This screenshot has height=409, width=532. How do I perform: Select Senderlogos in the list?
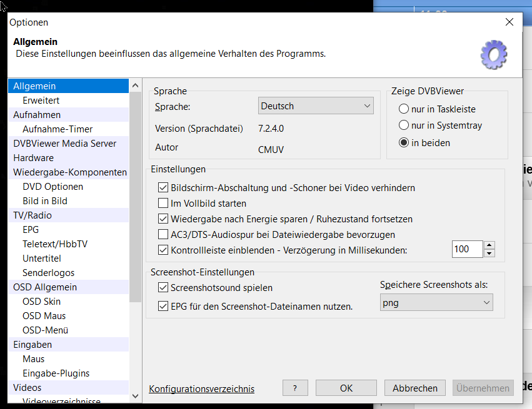point(68,273)
